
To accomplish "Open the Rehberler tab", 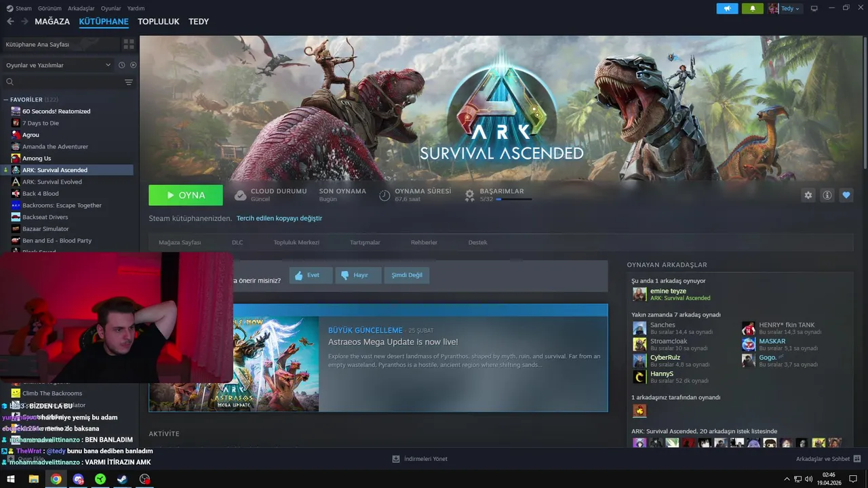I will [x=424, y=242].
